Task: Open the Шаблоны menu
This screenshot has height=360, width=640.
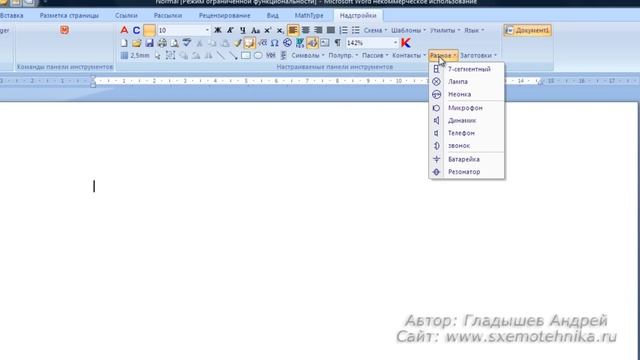Action: (x=409, y=30)
